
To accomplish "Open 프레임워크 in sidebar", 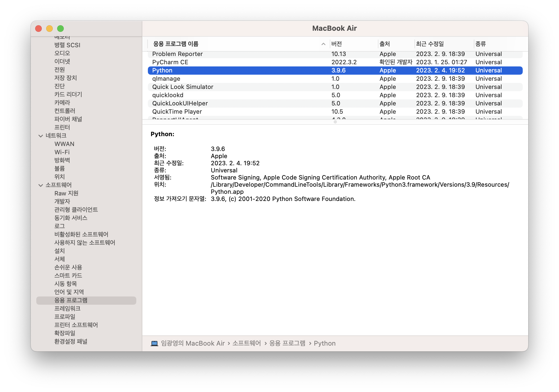I will [x=67, y=308].
